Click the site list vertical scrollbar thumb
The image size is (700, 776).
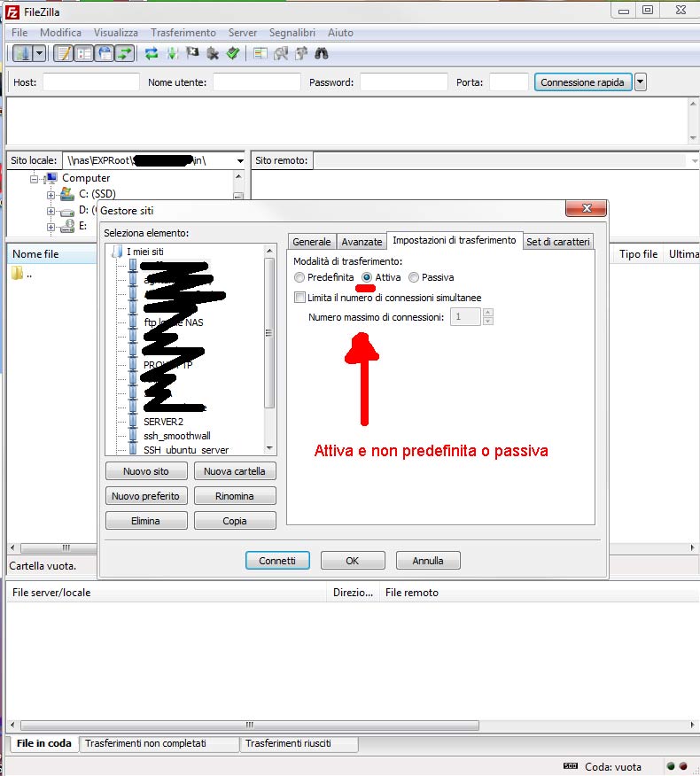[268, 332]
